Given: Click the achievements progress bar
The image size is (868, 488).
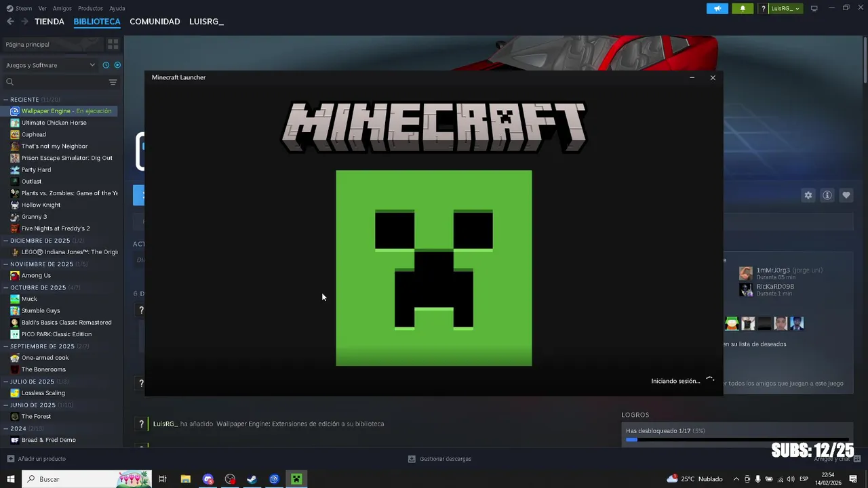Looking at the screenshot, I should pyautogui.click(x=737, y=440).
